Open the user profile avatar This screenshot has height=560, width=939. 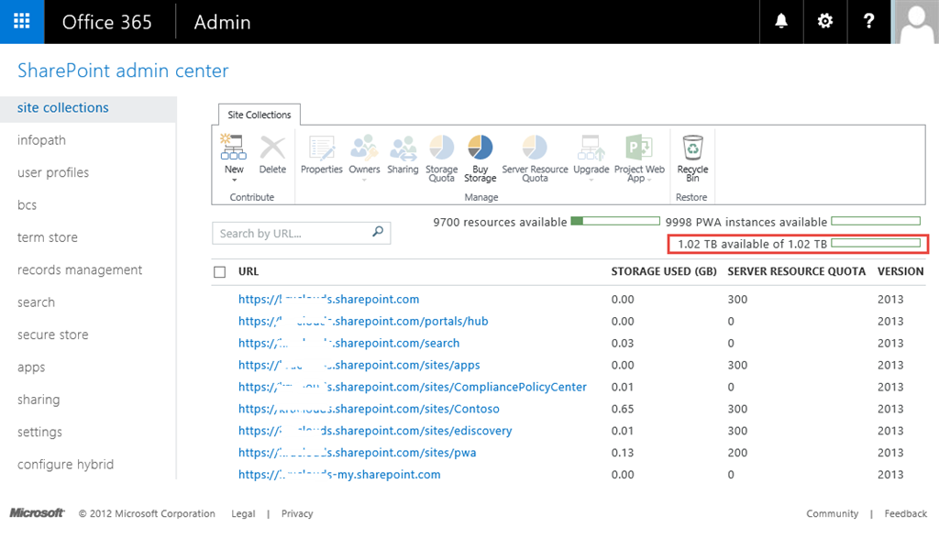pos(915,22)
